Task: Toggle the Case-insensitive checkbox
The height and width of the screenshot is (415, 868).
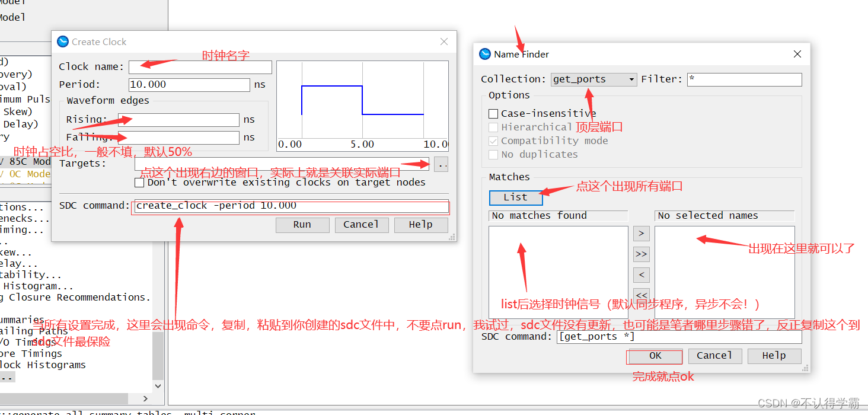Action: pyautogui.click(x=493, y=113)
